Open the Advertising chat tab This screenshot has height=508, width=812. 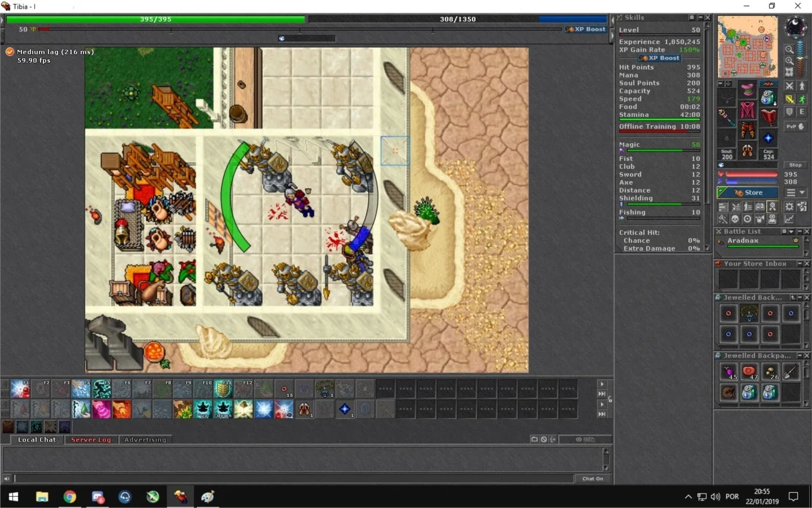pos(145,439)
